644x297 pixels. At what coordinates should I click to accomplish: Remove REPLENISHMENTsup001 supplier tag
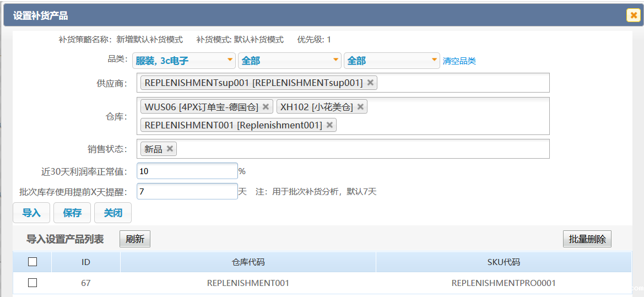[370, 83]
